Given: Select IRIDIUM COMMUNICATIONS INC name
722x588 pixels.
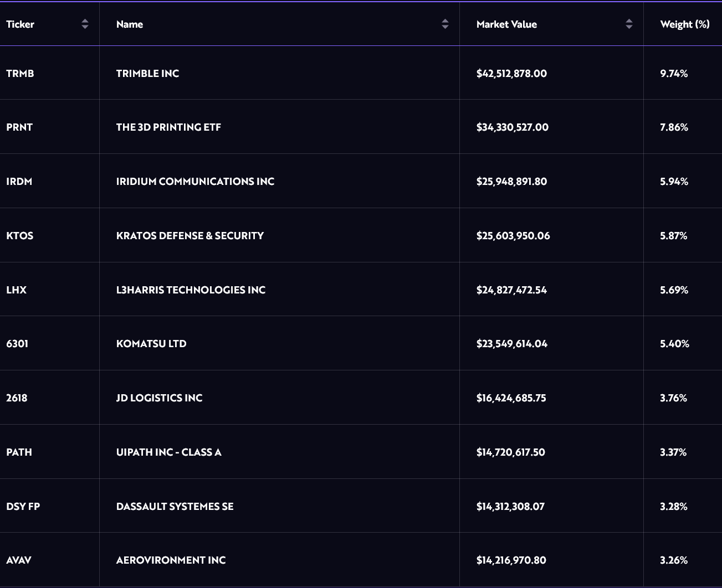Looking at the screenshot, I should 195,182.
